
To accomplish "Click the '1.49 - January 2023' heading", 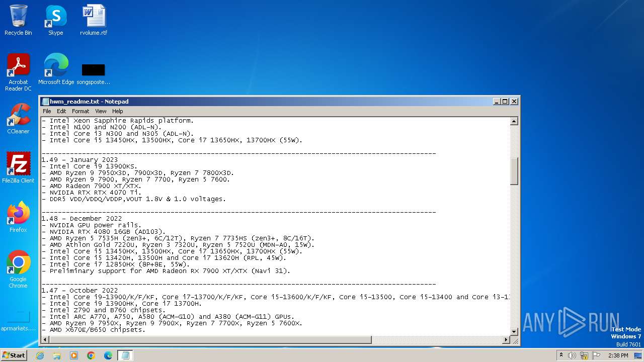I will tap(79, 160).
